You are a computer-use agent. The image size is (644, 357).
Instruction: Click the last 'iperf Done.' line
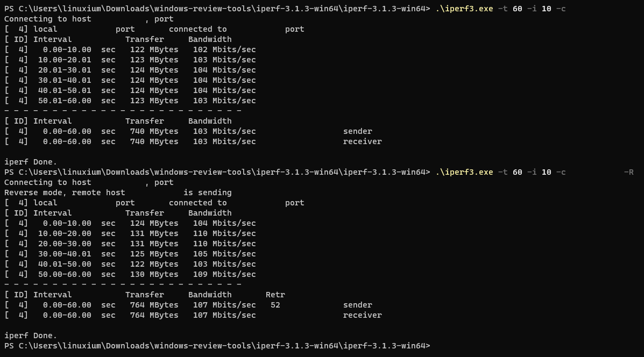pyautogui.click(x=31, y=335)
